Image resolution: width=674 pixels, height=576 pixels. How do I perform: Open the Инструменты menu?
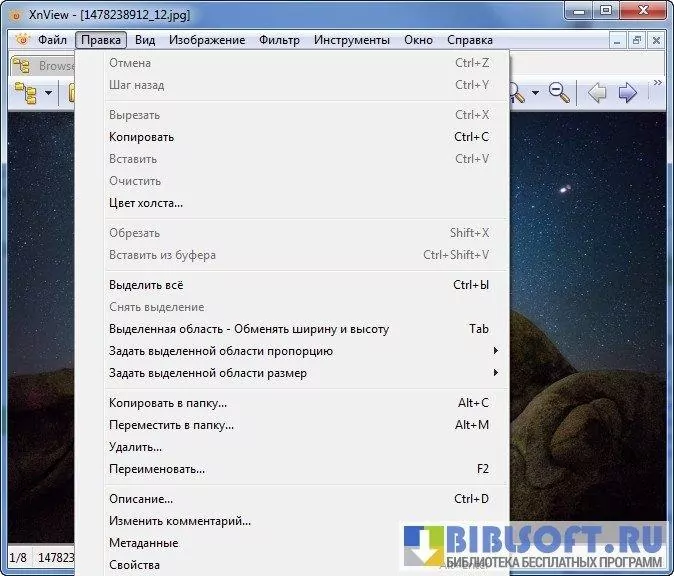pyautogui.click(x=351, y=40)
